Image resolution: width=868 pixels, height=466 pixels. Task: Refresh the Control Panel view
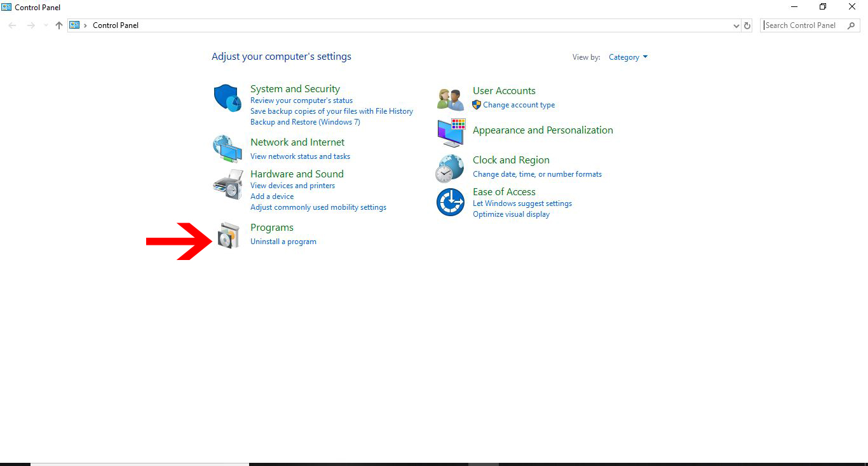(747, 25)
